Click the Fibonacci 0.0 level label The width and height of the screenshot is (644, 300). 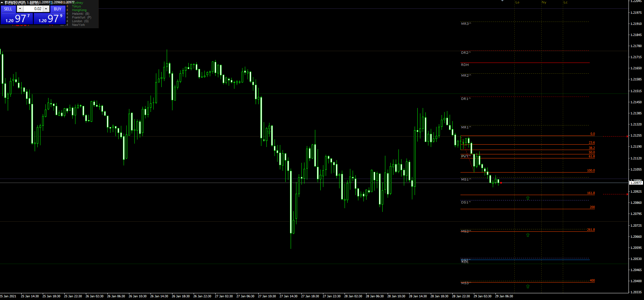tap(592, 134)
